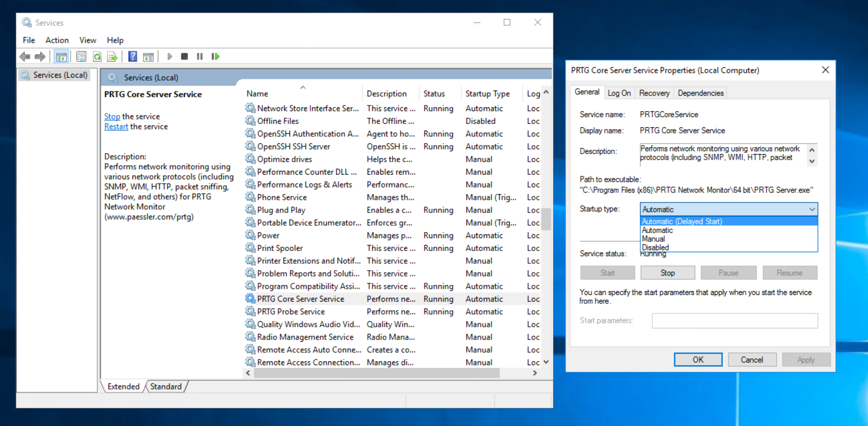The height and width of the screenshot is (426, 868).
Task: Switch to the Recovery tab
Action: click(x=654, y=93)
